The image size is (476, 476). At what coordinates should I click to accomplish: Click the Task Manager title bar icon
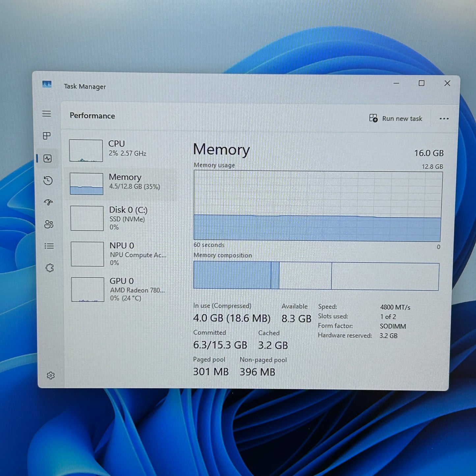point(46,85)
